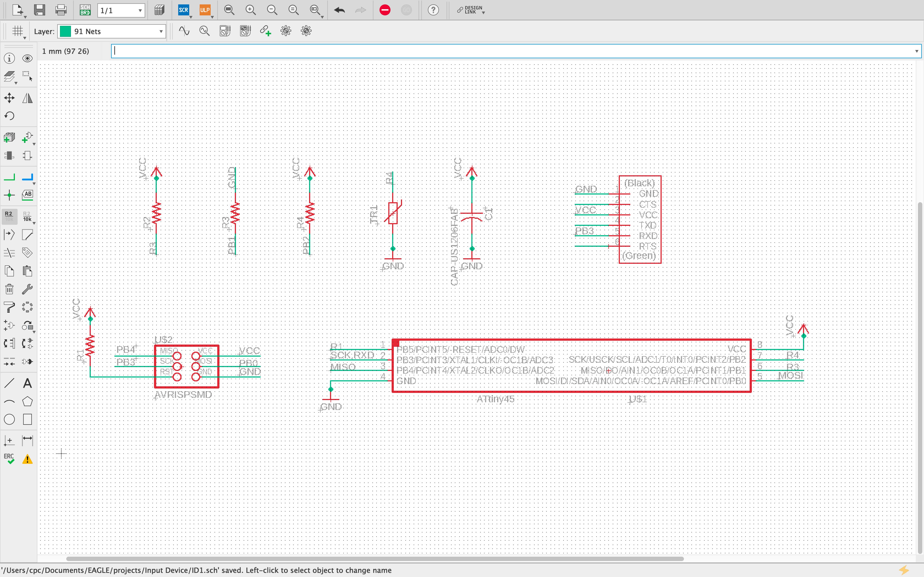Execute a script using the SCR icon
This screenshot has width=924, height=577.
183,10
